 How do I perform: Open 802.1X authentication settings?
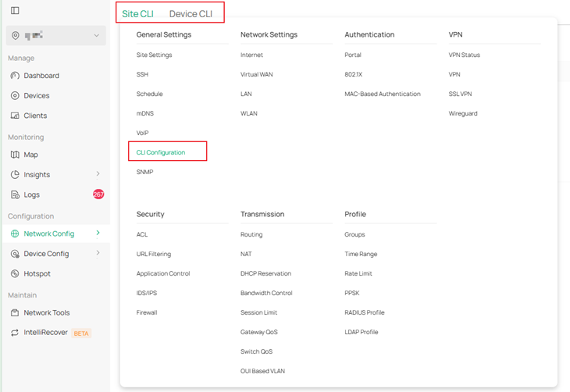(x=354, y=74)
